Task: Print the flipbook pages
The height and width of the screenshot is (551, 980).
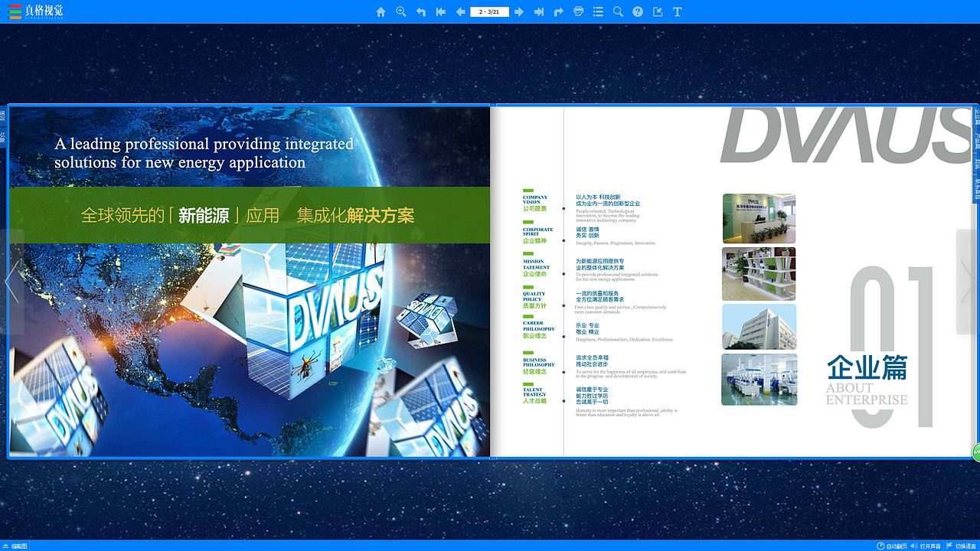Action: point(578,11)
